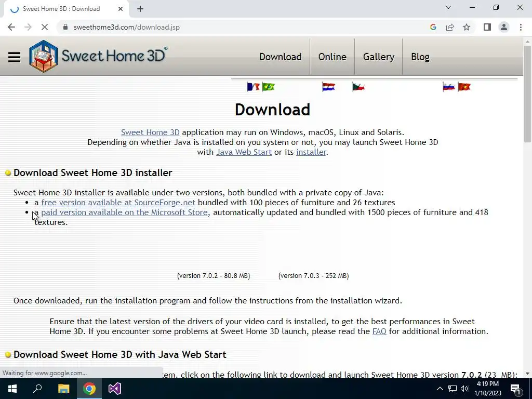Follow the Sweet Home 3D link
Screen dimensions: 532x399
click(x=150, y=132)
